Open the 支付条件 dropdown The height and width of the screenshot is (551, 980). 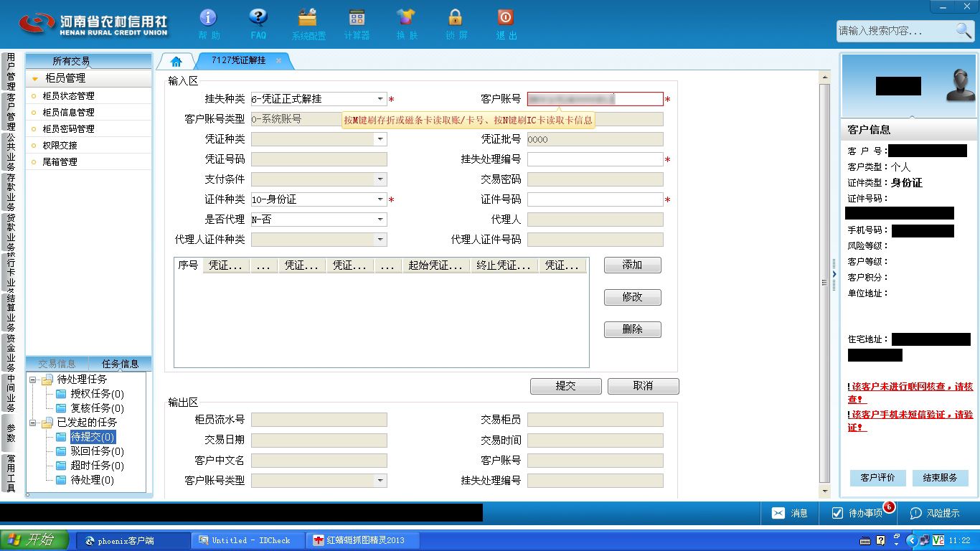(x=380, y=179)
